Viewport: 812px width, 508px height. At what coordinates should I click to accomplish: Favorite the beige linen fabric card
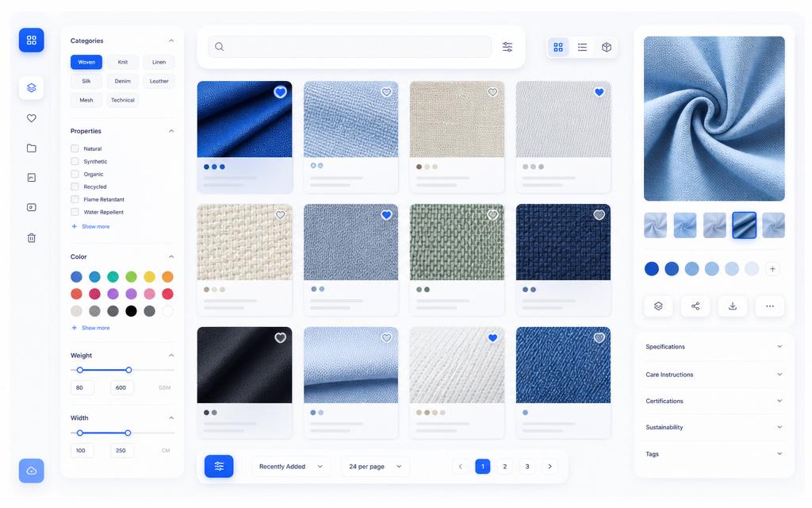(492, 92)
